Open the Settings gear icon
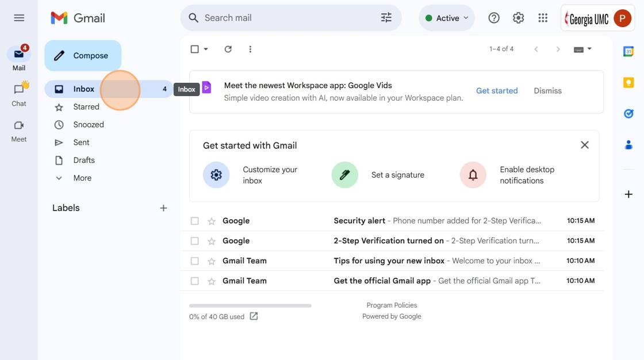 coord(518,18)
